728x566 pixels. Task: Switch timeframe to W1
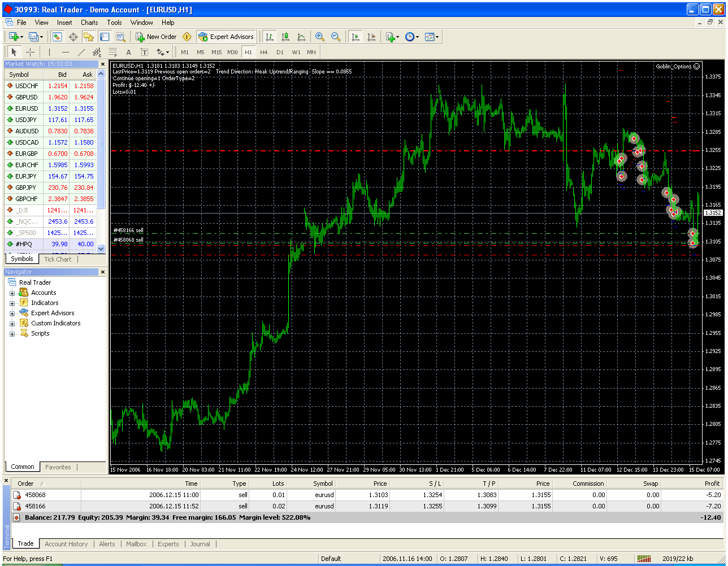296,52
